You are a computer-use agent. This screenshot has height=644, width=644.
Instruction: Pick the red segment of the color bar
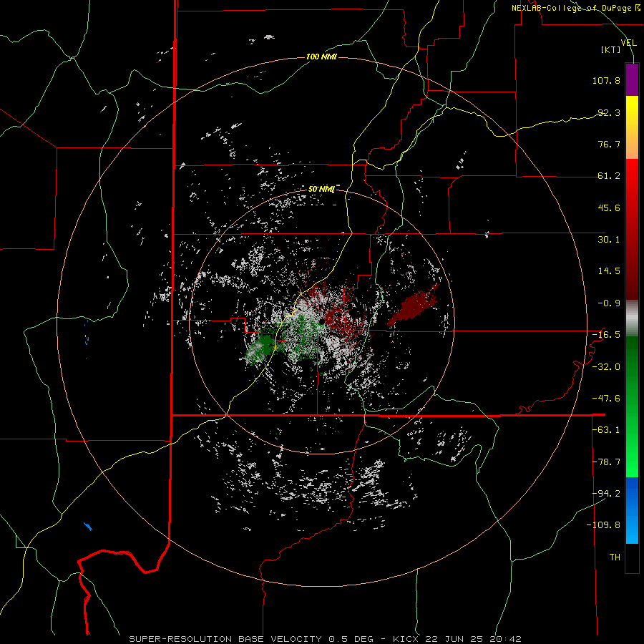click(x=632, y=229)
